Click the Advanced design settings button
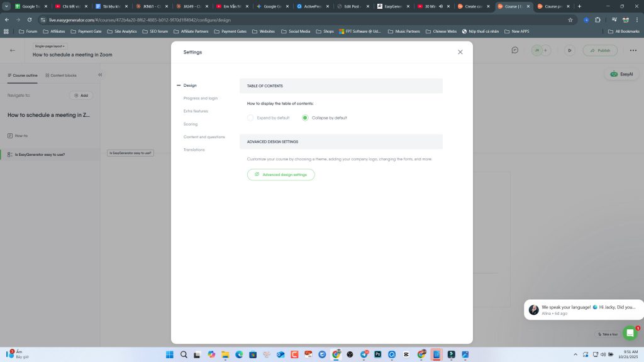644x362 pixels. click(281, 175)
